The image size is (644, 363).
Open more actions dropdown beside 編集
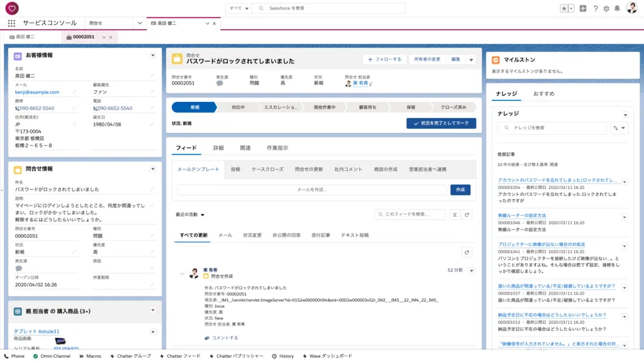(471, 59)
